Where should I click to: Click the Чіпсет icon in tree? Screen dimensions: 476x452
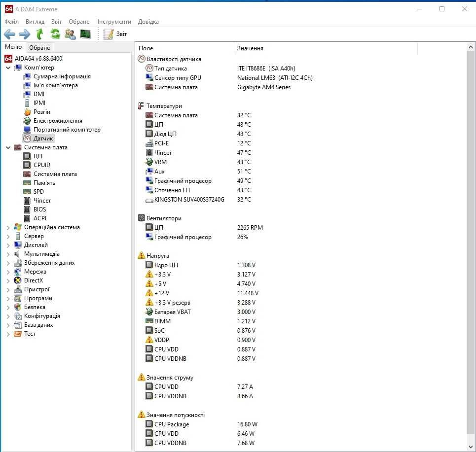coord(27,201)
